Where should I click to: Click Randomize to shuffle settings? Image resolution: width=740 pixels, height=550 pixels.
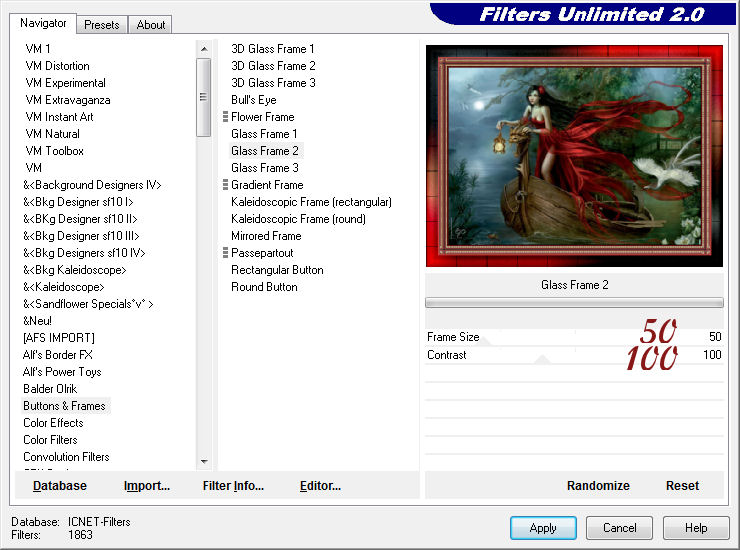coord(598,485)
